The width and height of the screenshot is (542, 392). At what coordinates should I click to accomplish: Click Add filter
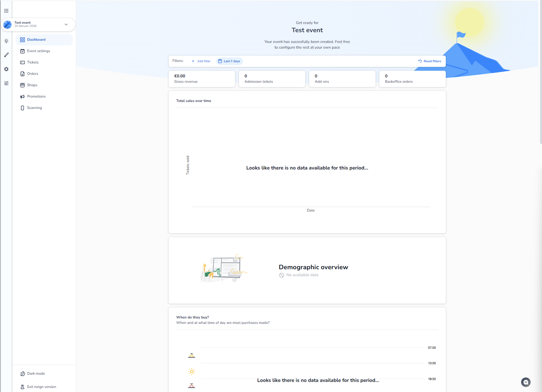coord(201,61)
